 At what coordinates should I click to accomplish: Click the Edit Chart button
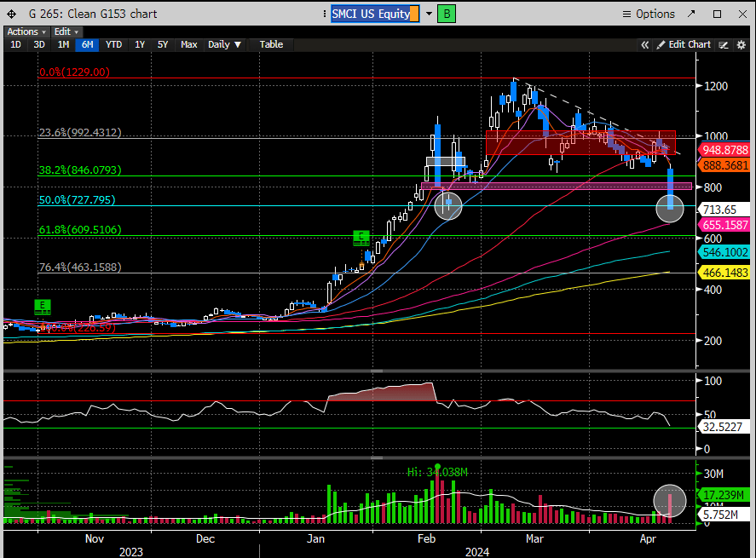pyautogui.click(x=689, y=44)
